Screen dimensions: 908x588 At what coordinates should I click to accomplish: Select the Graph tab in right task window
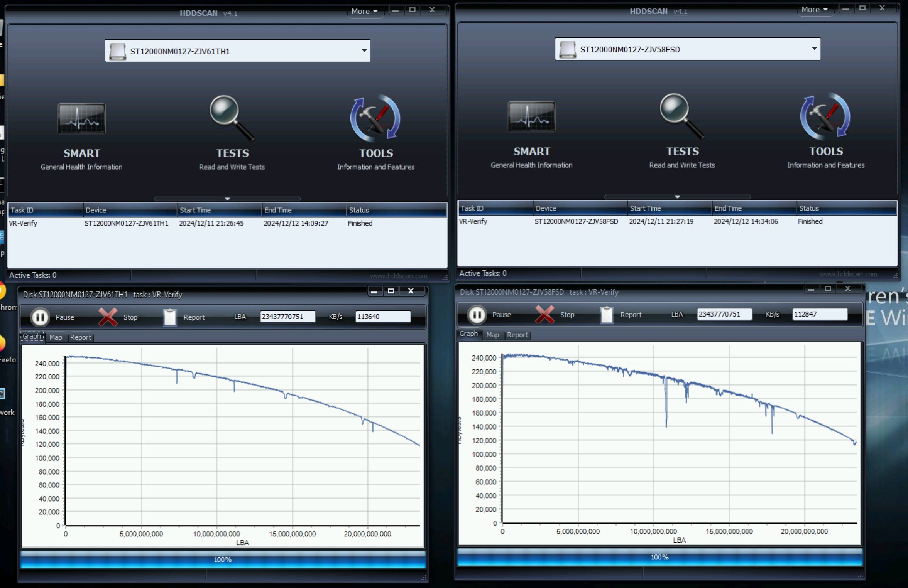tap(468, 334)
